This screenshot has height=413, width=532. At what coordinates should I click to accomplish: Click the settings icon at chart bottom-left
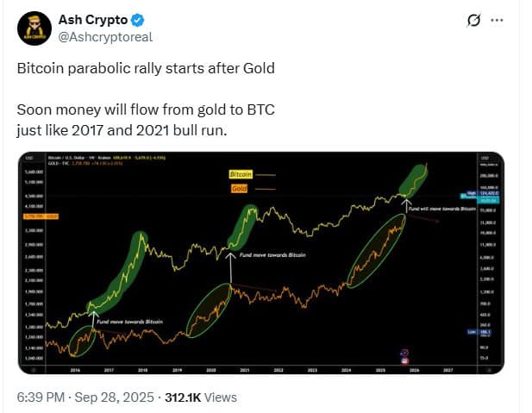(x=34, y=368)
